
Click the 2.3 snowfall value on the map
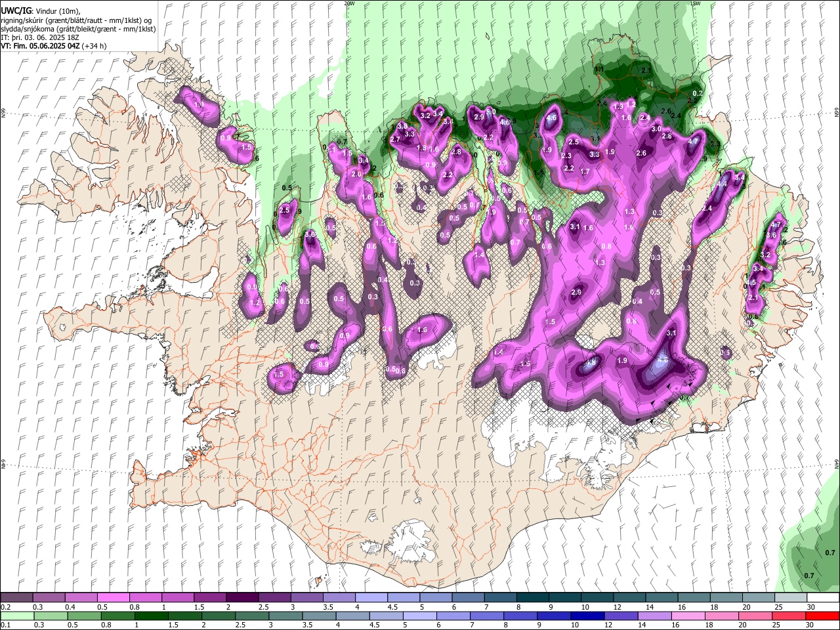coord(566,156)
